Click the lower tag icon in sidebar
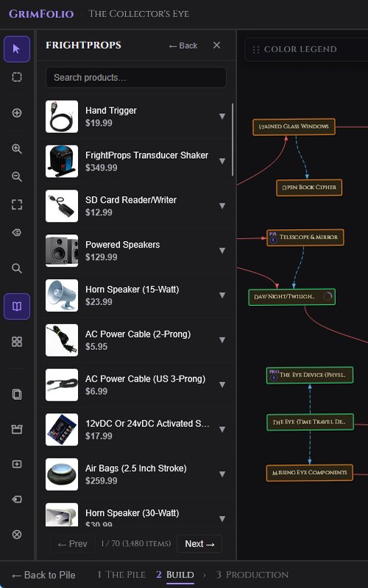 (17, 499)
